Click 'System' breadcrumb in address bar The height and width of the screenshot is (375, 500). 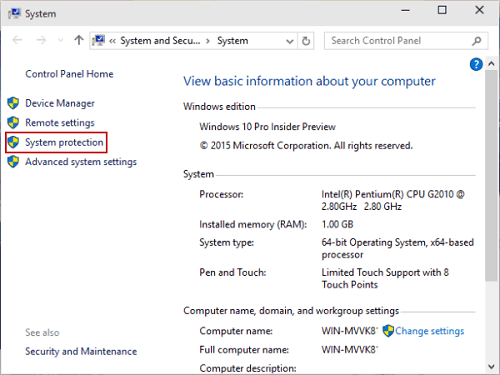pyautogui.click(x=233, y=41)
